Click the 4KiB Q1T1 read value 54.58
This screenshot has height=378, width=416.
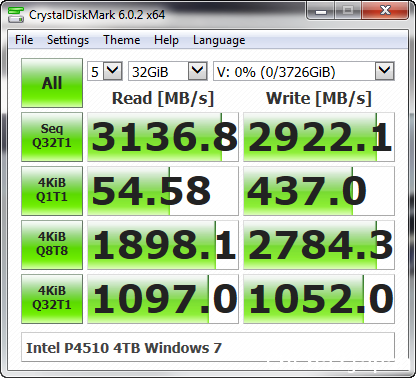(163, 191)
